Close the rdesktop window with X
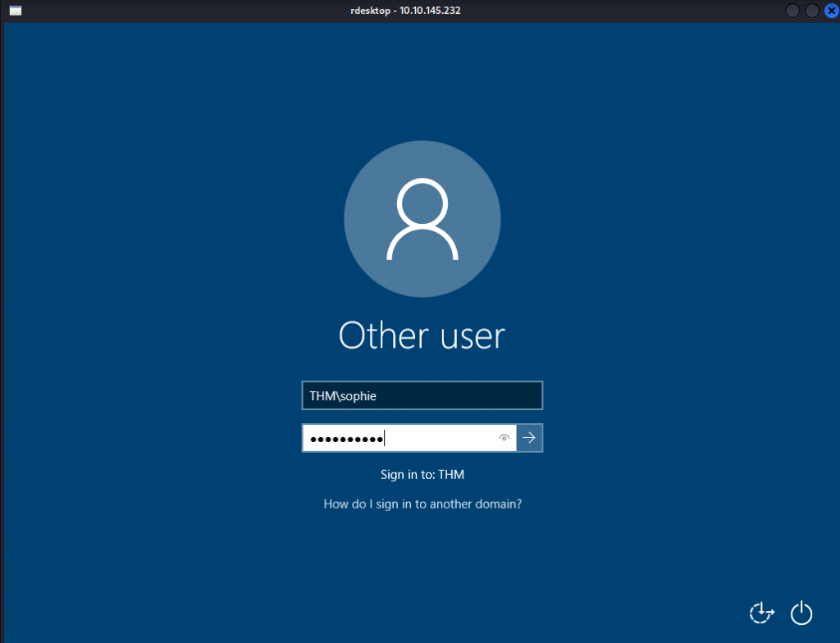Viewport: 840px width, 643px height. coord(829,11)
